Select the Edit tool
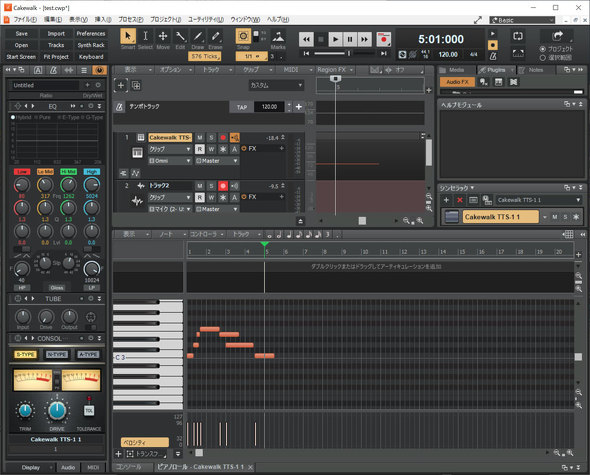The image size is (590, 475). point(180,36)
